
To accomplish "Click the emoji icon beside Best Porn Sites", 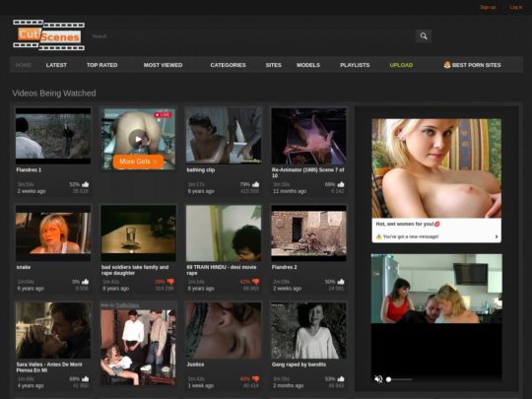I will click(x=447, y=64).
